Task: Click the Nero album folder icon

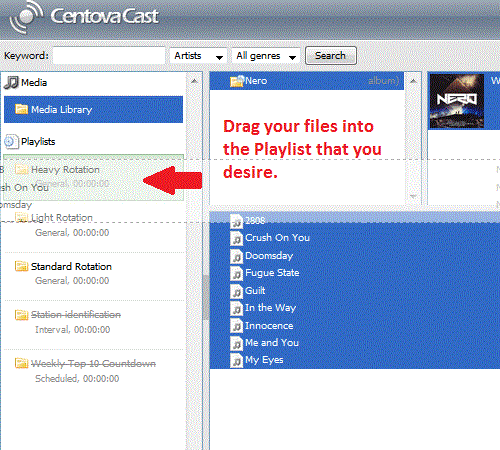Action: 237,81
